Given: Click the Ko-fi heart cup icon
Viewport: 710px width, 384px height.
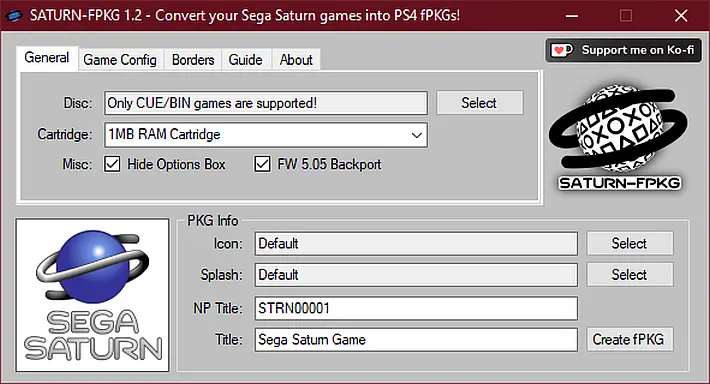Looking at the screenshot, I should pos(561,50).
